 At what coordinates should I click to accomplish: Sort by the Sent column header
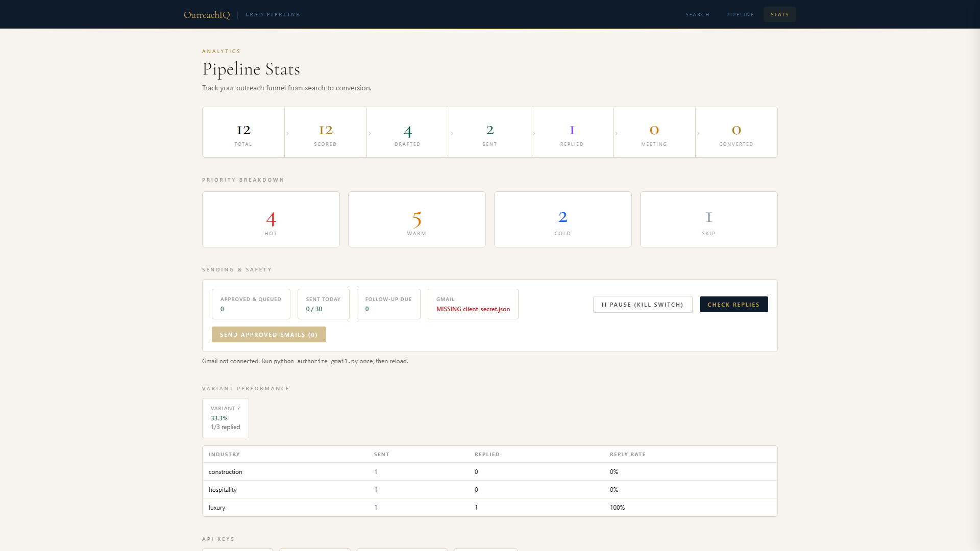click(382, 454)
